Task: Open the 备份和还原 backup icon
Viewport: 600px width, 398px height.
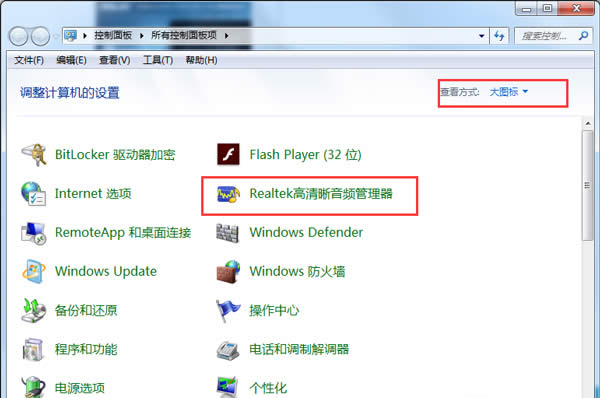Action: (34, 310)
